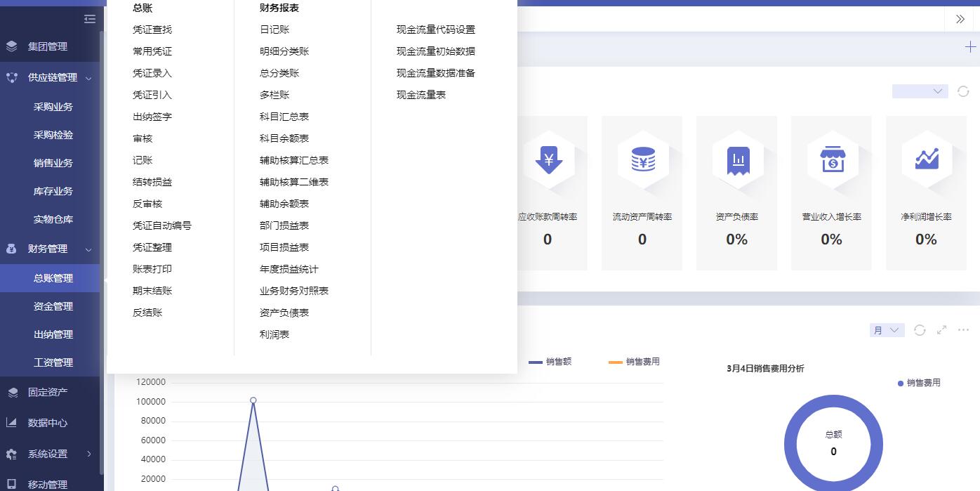Viewport: 980px width, 491px height.
Task: Click the peak data point near 100000
Action: pyautogui.click(x=253, y=400)
